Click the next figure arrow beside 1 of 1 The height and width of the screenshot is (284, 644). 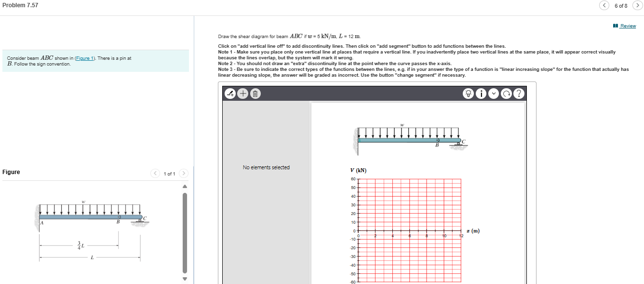pos(184,173)
